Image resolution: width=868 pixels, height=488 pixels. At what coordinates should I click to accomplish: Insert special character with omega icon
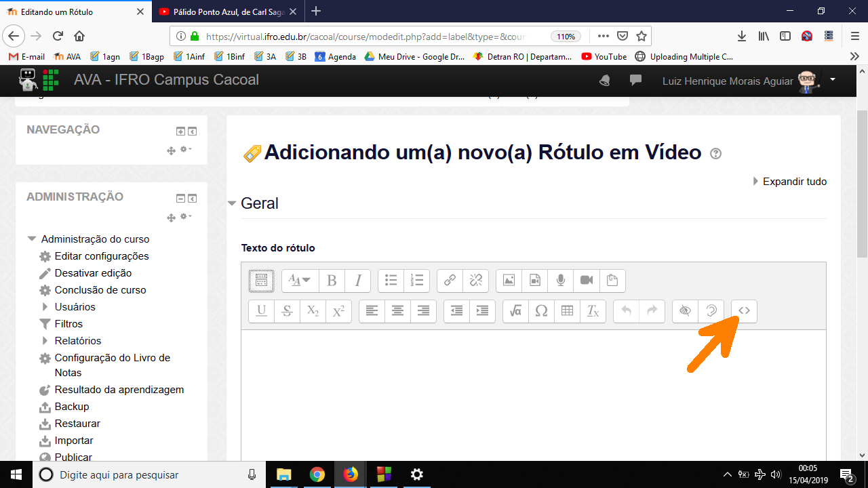[x=541, y=311]
